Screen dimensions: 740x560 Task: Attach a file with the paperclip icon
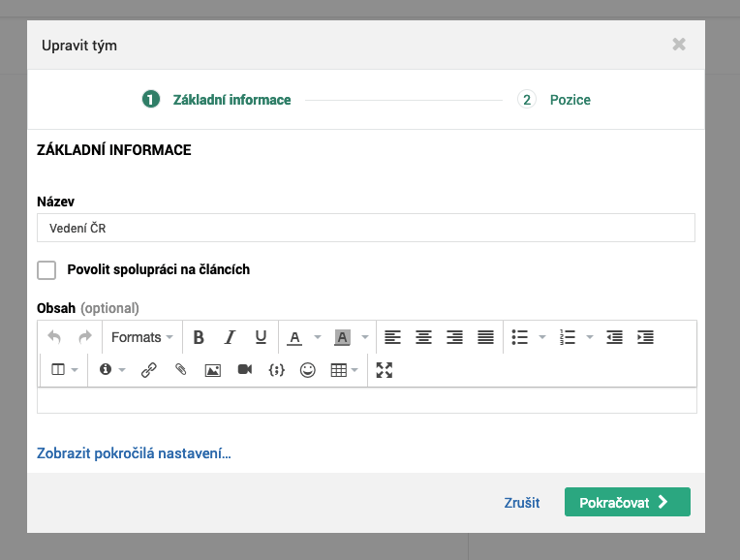pyautogui.click(x=181, y=370)
